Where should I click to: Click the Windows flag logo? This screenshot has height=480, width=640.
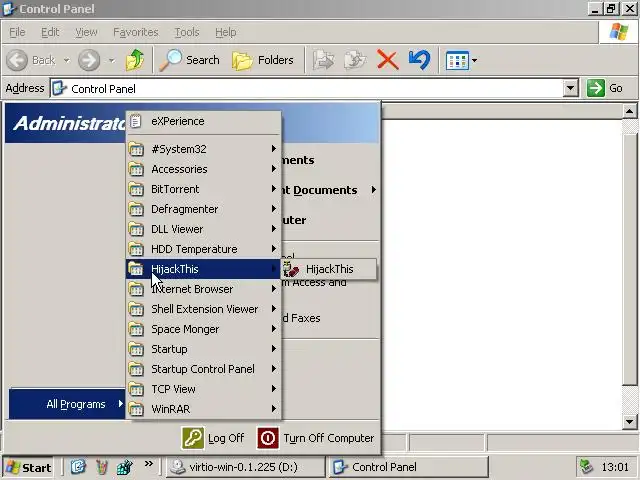(619, 32)
